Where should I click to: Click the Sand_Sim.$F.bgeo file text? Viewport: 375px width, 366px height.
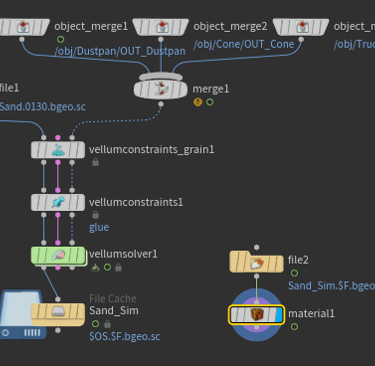[x=331, y=286]
